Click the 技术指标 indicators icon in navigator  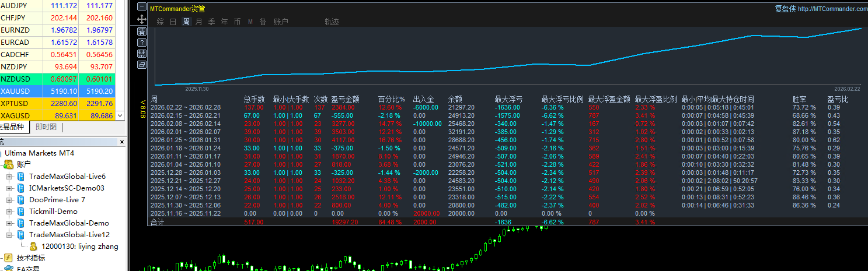coord(8,258)
